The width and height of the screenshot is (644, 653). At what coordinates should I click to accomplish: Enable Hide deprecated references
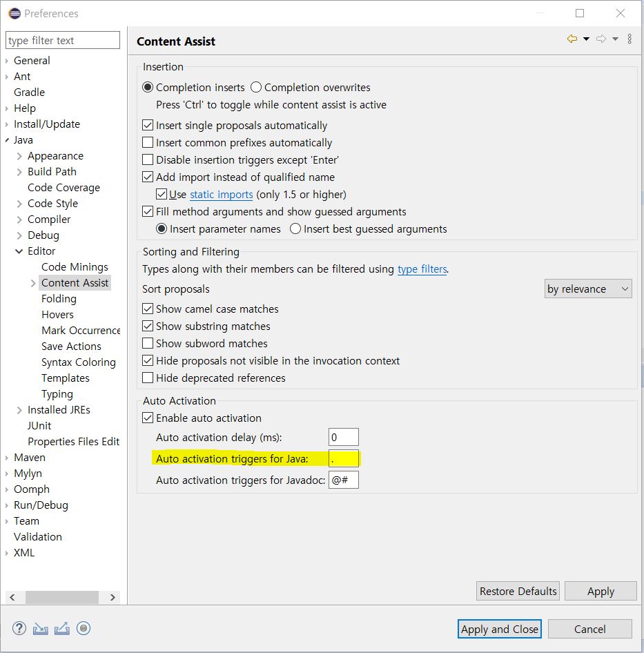pyautogui.click(x=148, y=378)
